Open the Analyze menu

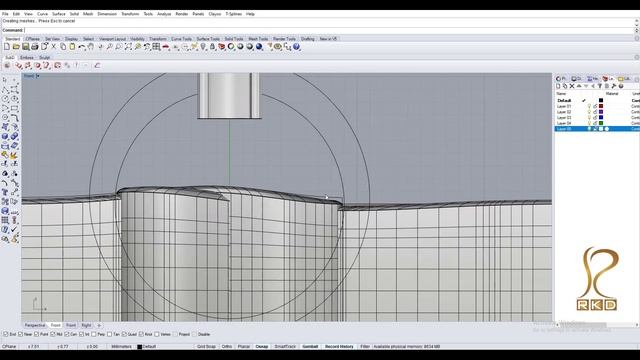click(164, 14)
